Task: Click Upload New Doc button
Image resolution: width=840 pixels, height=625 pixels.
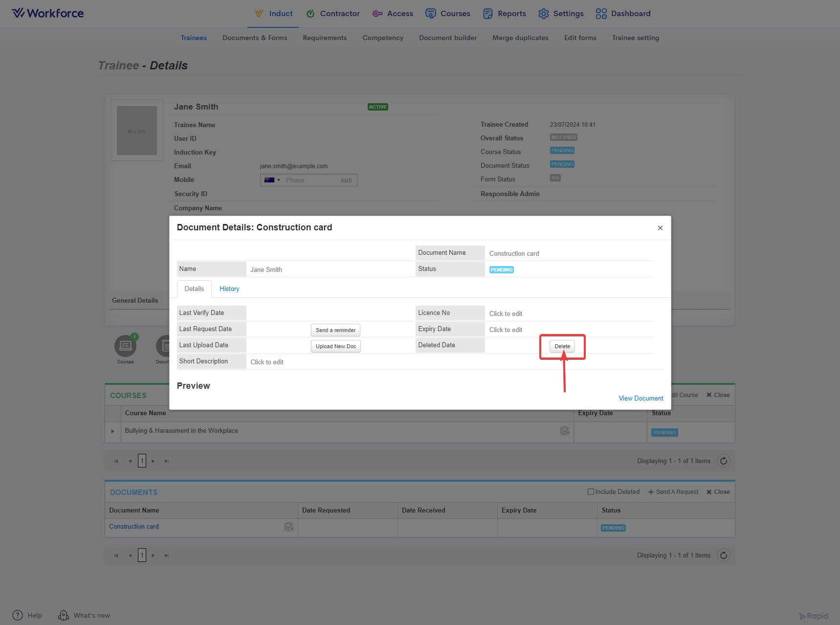Action: [x=335, y=346]
